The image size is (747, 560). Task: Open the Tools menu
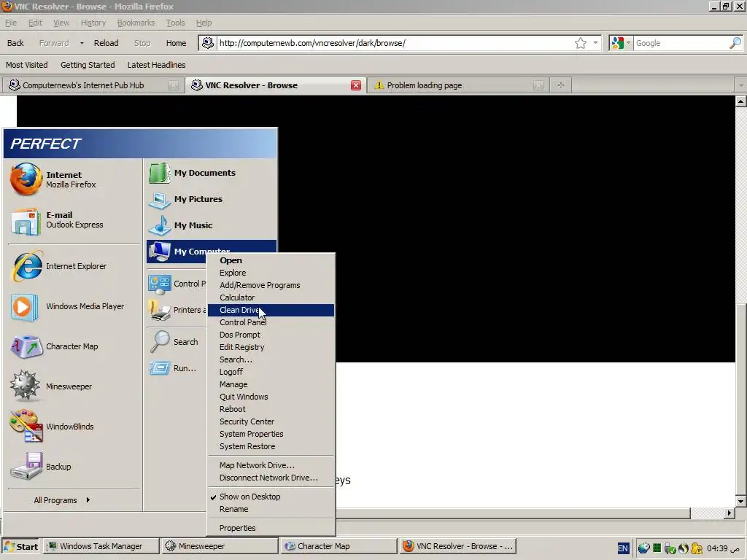175,23
